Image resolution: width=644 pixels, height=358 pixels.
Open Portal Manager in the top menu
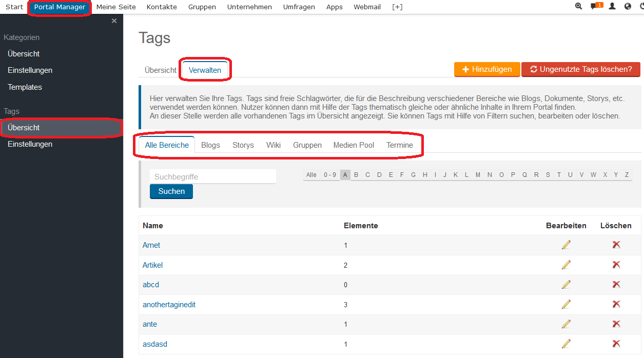click(x=60, y=7)
